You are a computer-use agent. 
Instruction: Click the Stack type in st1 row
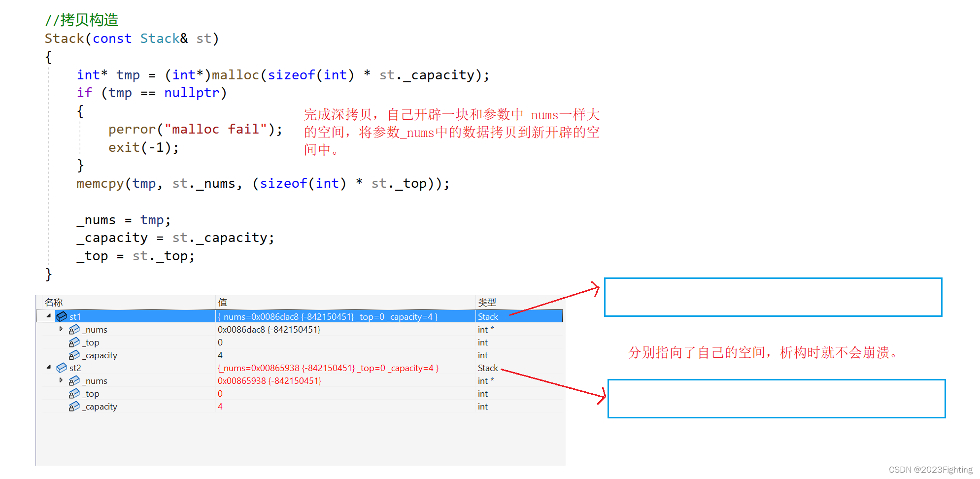pyautogui.click(x=488, y=316)
